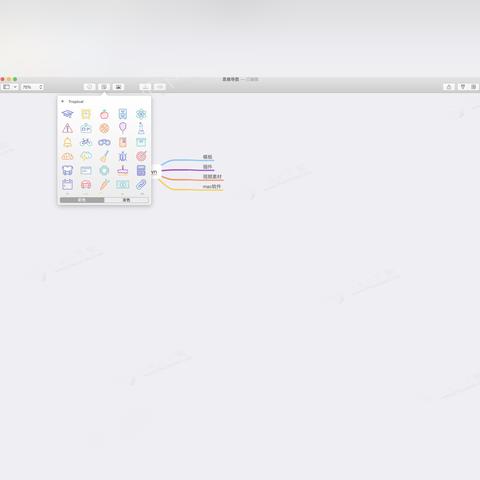Pick the red apple sticker

(x=104, y=114)
